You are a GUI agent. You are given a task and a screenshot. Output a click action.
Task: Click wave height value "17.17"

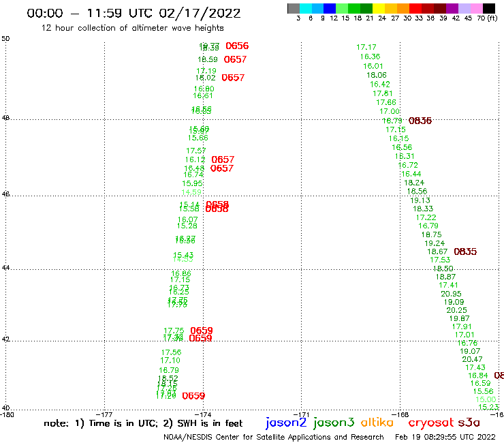click(x=366, y=47)
